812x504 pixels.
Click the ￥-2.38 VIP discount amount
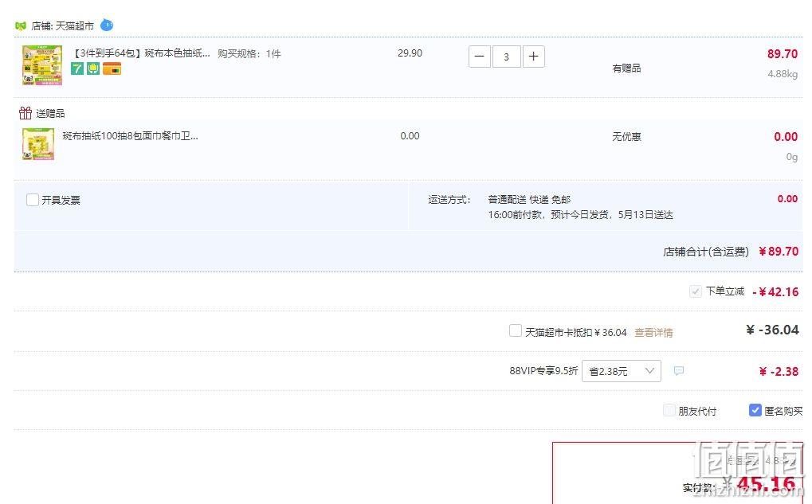coord(779,372)
